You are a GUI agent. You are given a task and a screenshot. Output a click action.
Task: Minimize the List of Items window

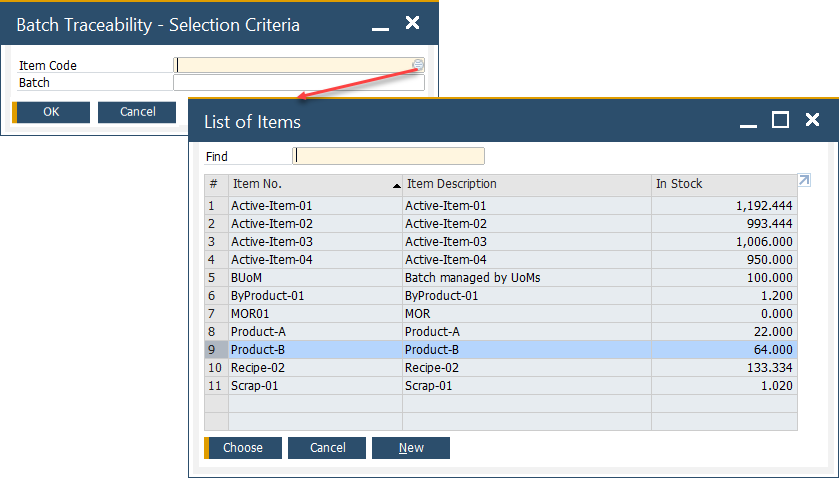click(748, 125)
